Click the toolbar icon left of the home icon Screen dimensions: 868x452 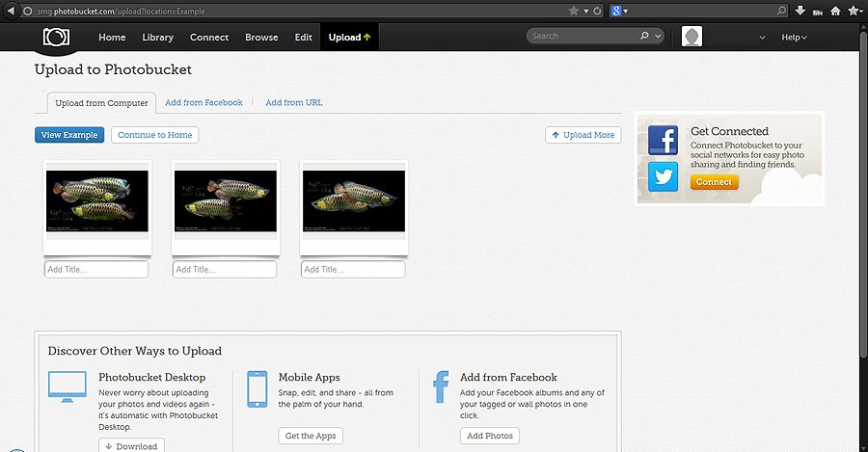tap(817, 11)
